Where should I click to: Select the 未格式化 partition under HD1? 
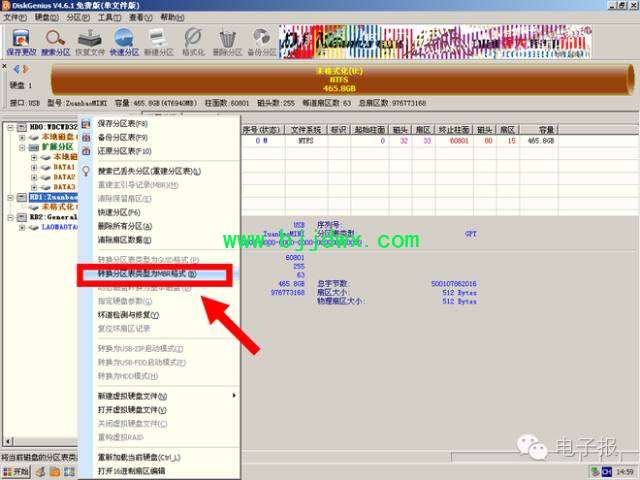point(60,207)
